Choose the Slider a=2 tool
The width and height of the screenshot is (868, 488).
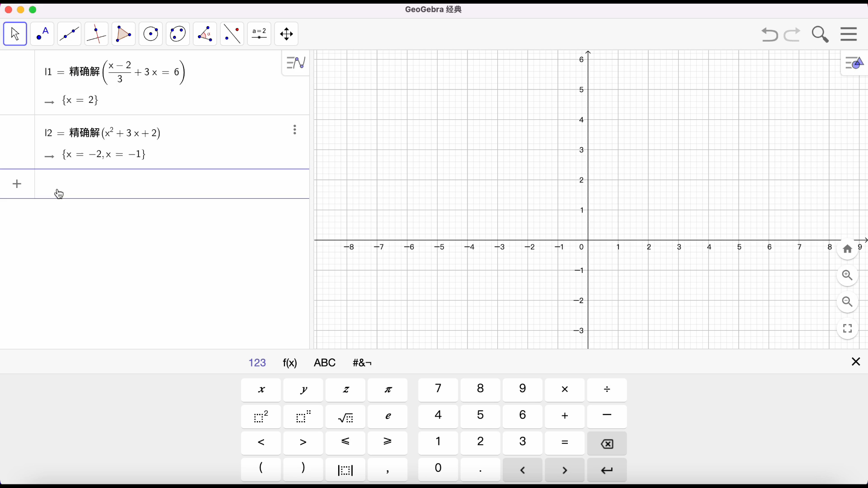click(x=259, y=34)
